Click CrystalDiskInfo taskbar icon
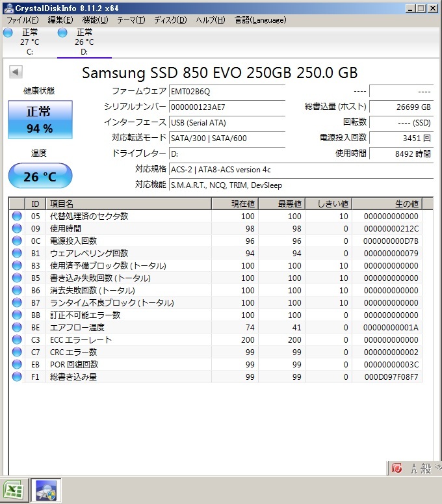442x504 pixels. 46,490
